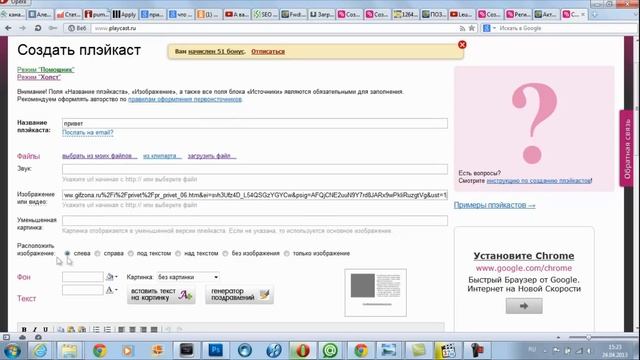Click 'выбрать из моих файлов' link
The width and height of the screenshot is (640, 360).
99,156
